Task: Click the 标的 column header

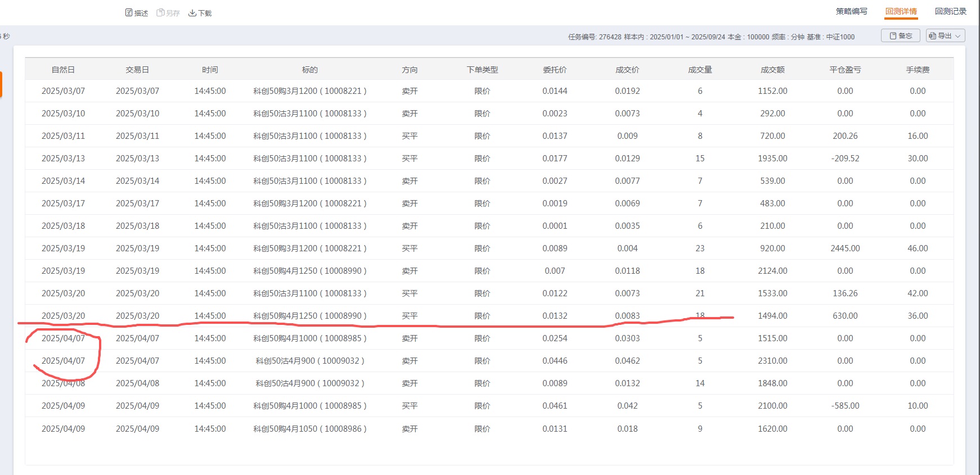Action: [310, 70]
